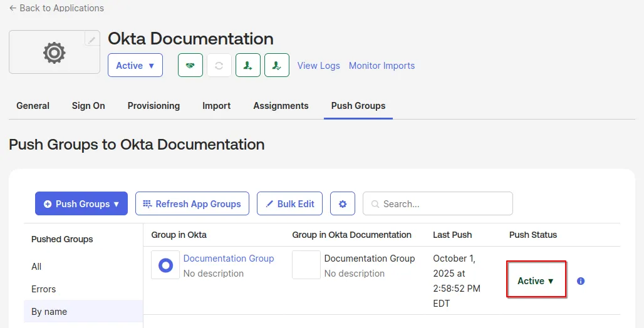Open the Push Groups blue dropdown button
644x328 pixels.
tap(81, 203)
